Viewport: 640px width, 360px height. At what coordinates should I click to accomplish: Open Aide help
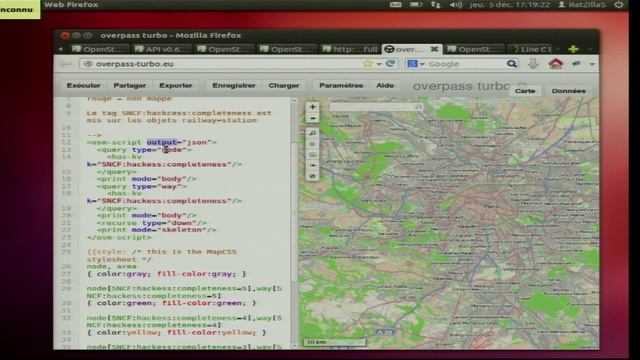point(385,85)
